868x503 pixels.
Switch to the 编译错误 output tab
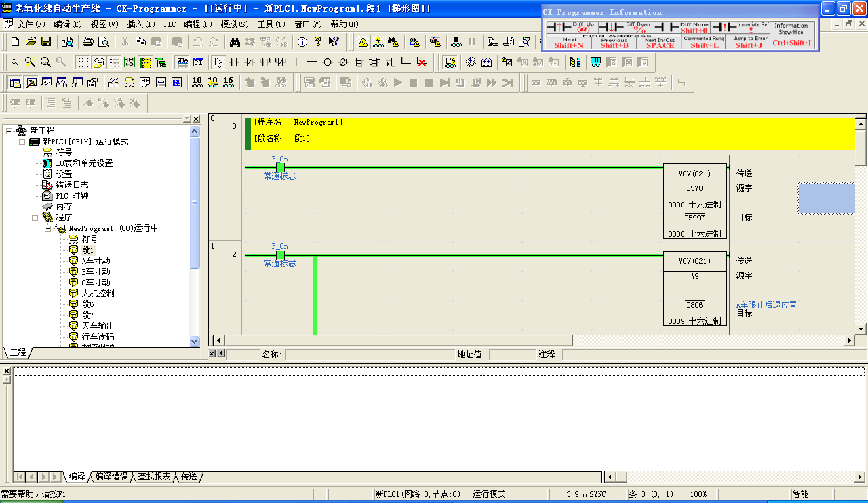click(x=111, y=477)
